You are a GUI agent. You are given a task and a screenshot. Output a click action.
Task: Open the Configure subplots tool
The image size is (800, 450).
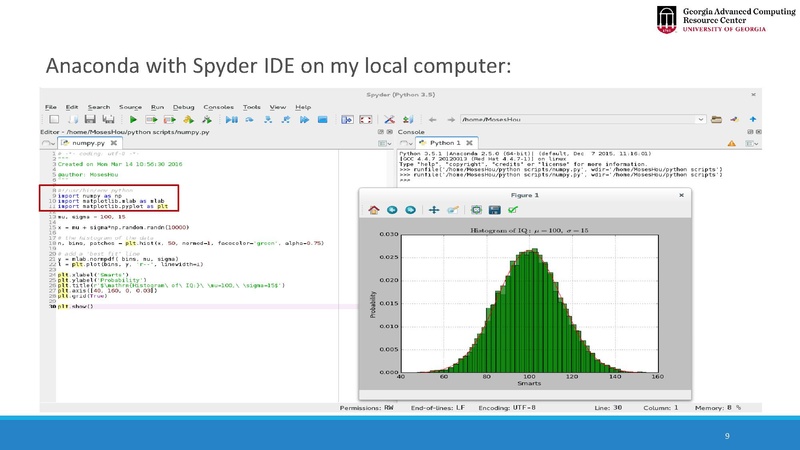476,210
